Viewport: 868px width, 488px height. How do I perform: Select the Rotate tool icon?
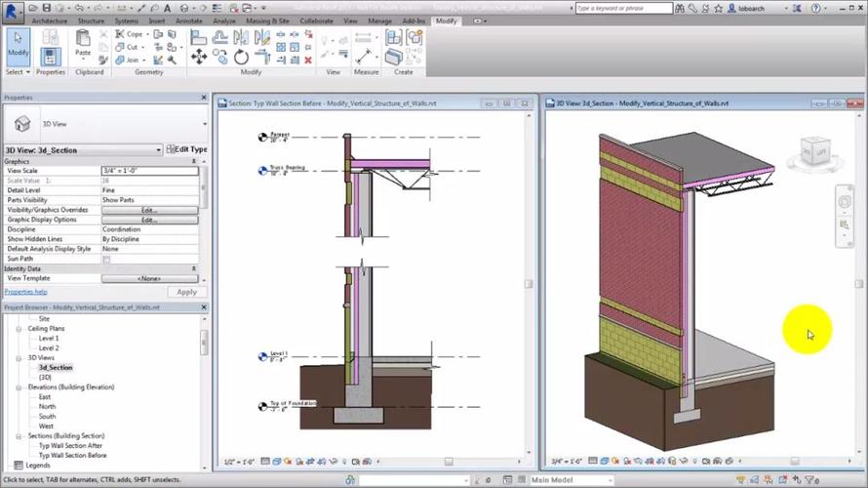coord(241,57)
